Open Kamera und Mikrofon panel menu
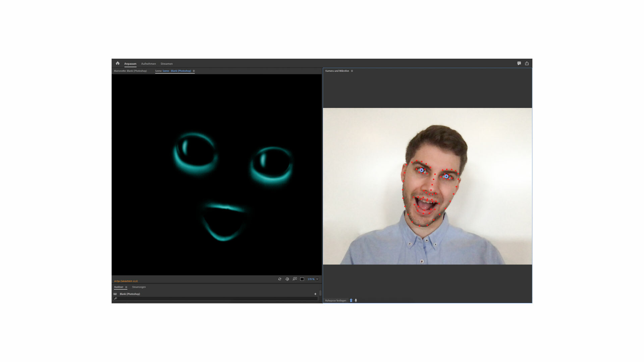Image resolution: width=644 pixels, height=362 pixels. click(x=352, y=71)
